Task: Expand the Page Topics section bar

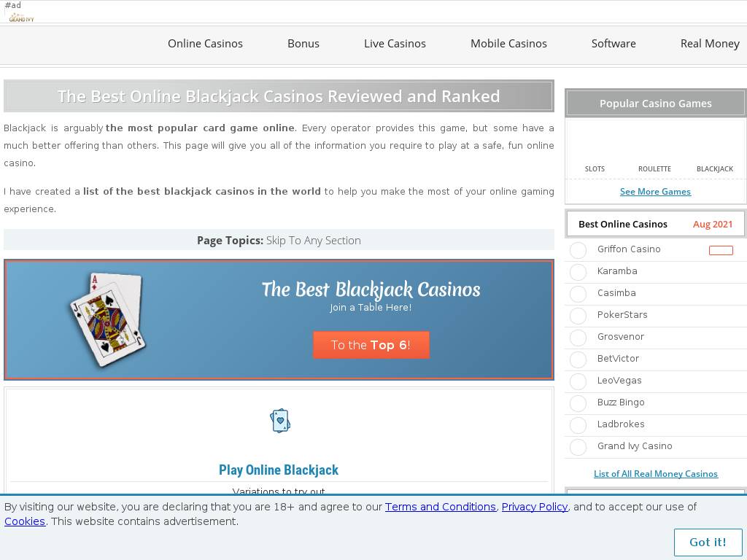Action: click(279, 240)
